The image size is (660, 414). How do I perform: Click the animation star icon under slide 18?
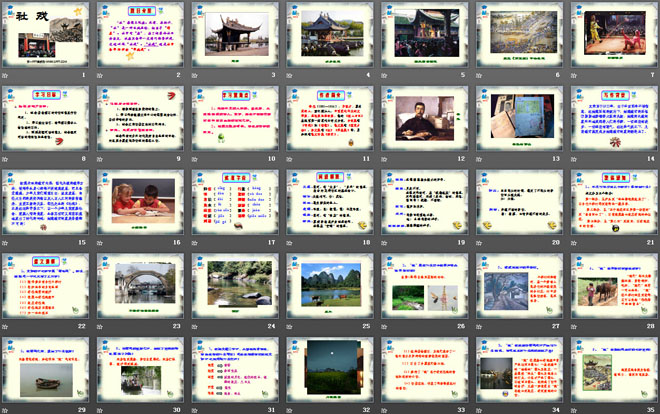tap(289, 243)
